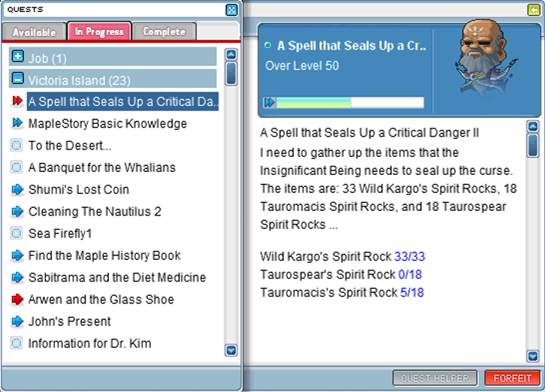Switch to the Complete tab
The width and height of the screenshot is (545, 392).
click(x=164, y=32)
